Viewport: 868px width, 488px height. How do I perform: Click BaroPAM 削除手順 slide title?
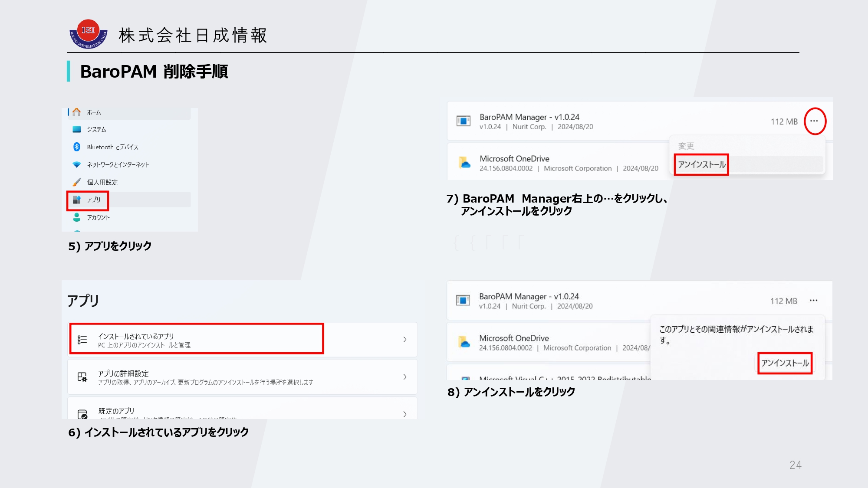[x=154, y=72]
